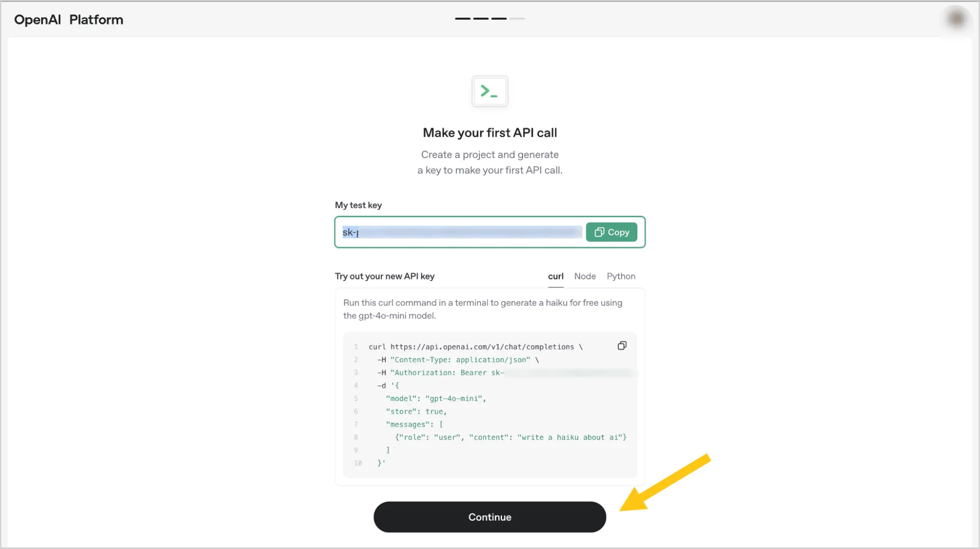Select first onboarding progress step dash
980x549 pixels.
click(x=462, y=19)
